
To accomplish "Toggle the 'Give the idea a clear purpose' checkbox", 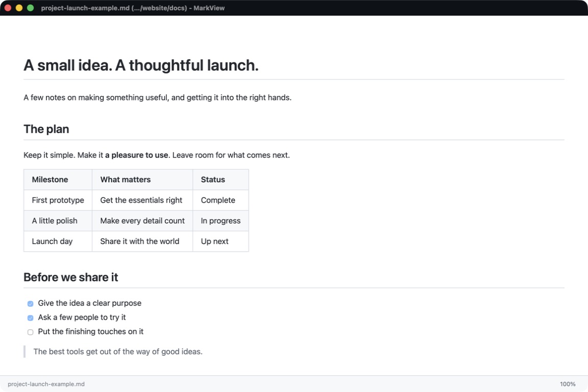I will (x=31, y=304).
